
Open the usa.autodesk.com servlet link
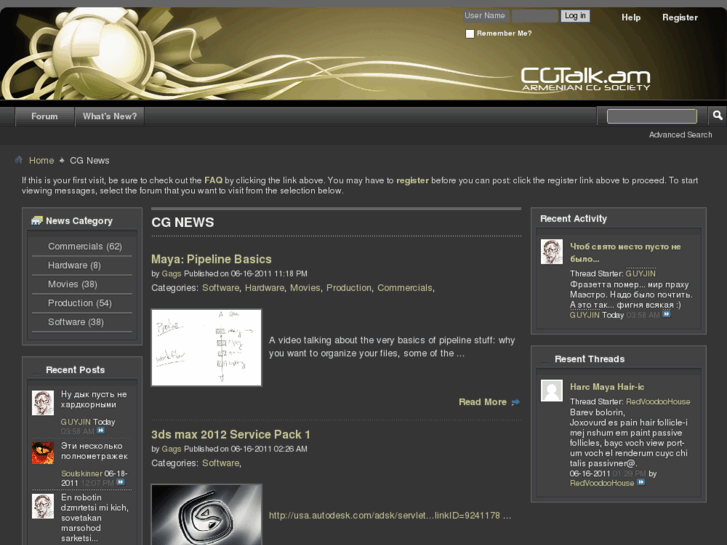[x=384, y=515]
